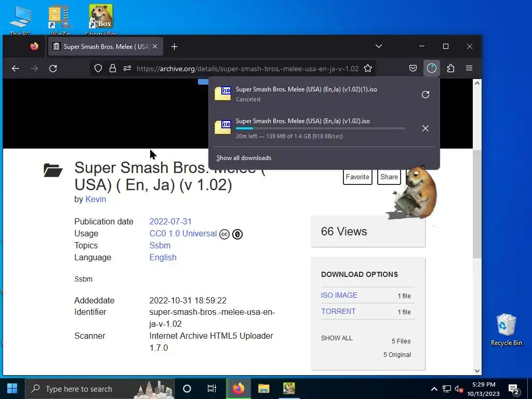
Task: List all tabs with chevron
Action: point(379,46)
